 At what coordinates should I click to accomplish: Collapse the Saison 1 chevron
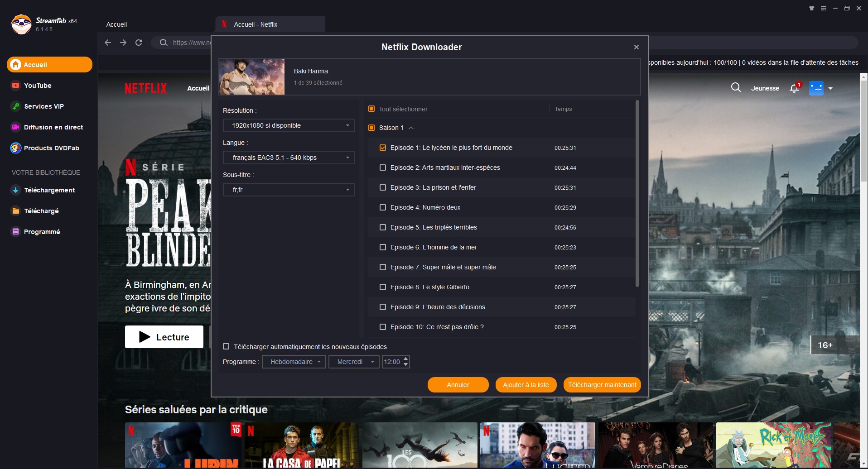[411, 128]
